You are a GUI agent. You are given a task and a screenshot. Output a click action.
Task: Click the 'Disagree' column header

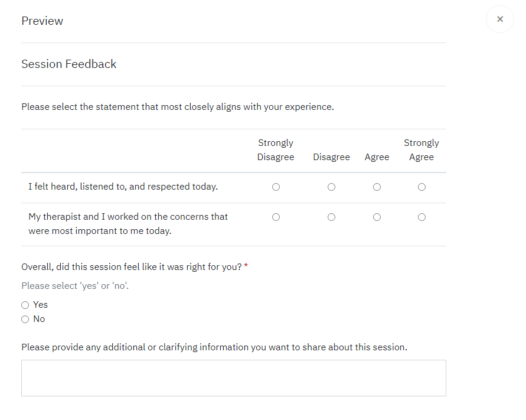point(331,157)
